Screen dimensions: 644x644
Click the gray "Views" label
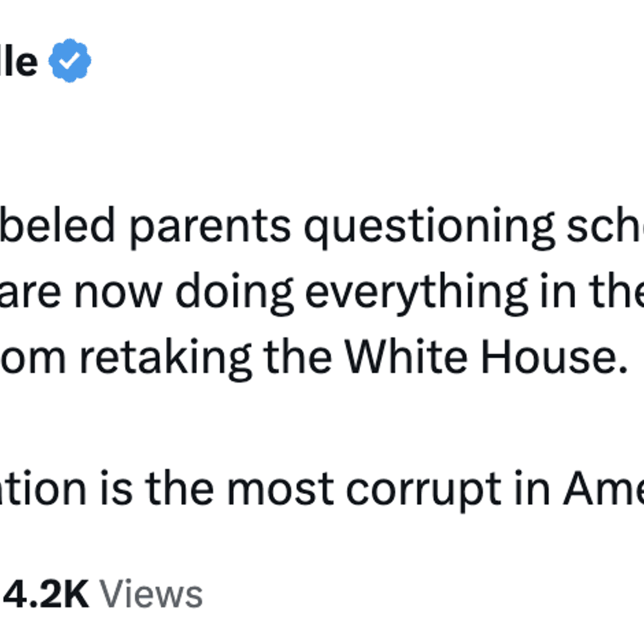tap(151, 594)
